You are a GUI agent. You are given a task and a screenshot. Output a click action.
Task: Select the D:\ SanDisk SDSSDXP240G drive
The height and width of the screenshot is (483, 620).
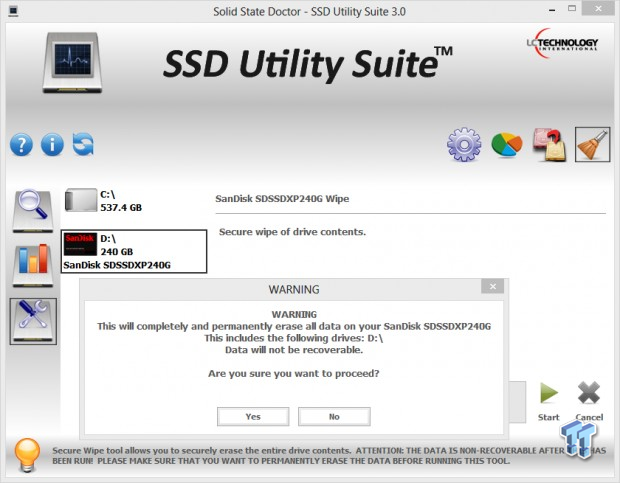pos(134,251)
